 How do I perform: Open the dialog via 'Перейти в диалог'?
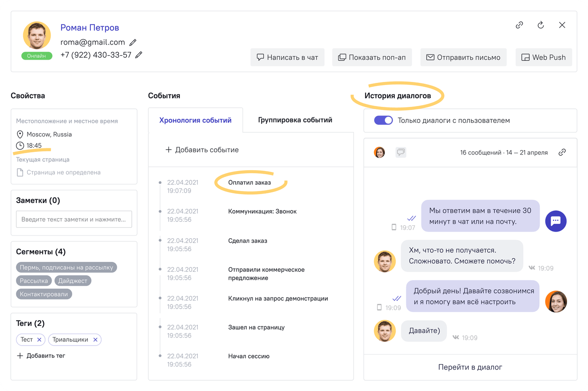tap(470, 367)
